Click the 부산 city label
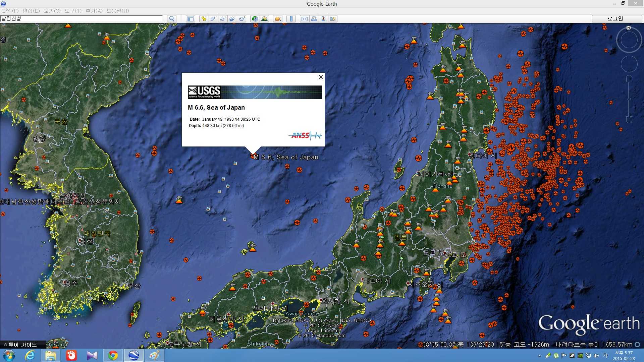Viewport: 644px width, 362px height. 134,286
